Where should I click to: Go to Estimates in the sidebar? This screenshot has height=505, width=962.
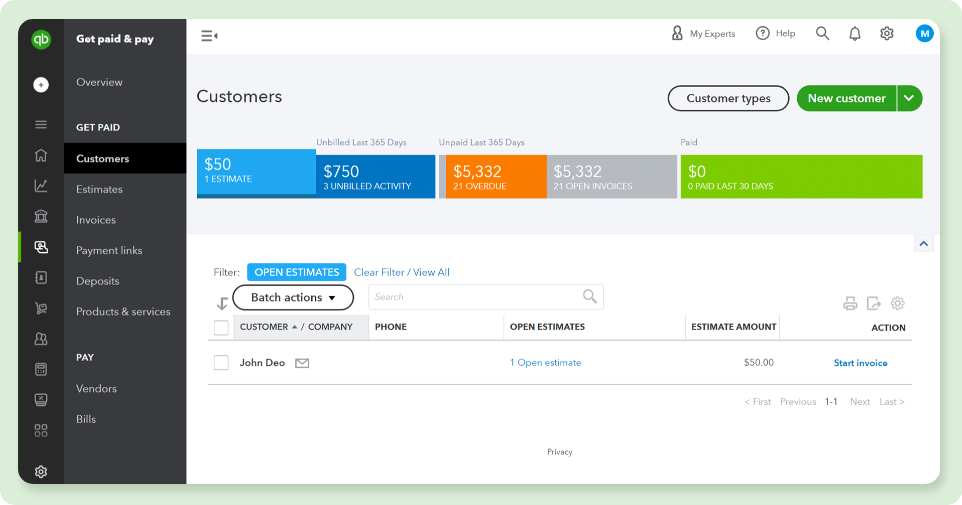coord(99,189)
